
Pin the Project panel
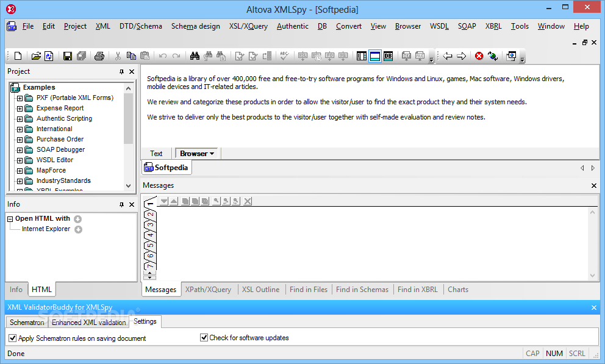point(121,72)
